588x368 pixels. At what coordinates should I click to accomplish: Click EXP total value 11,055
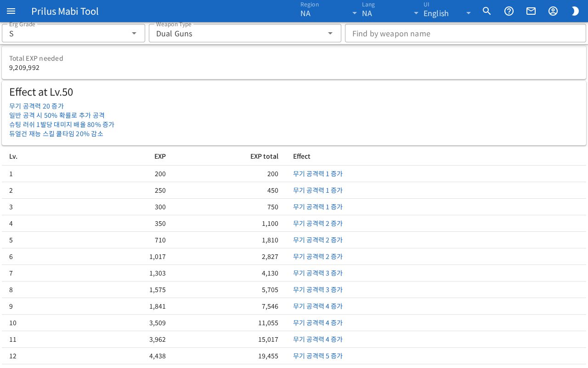tap(268, 322)
